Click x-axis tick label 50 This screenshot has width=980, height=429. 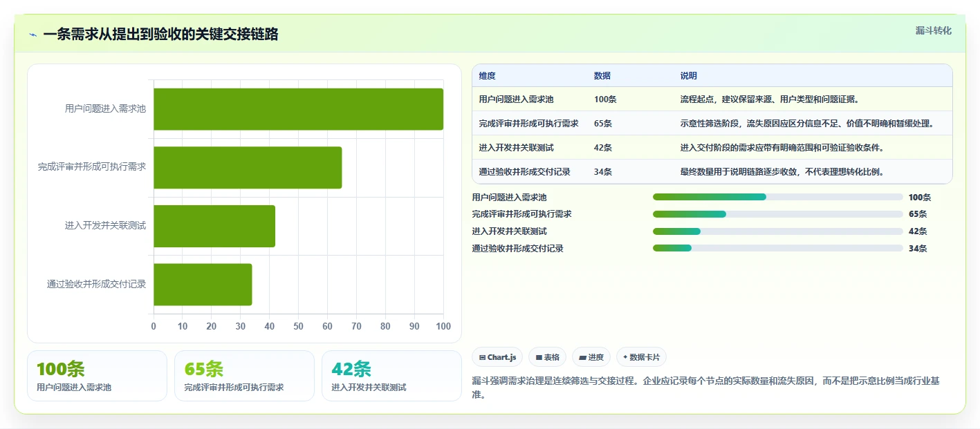tap(298, 327)
